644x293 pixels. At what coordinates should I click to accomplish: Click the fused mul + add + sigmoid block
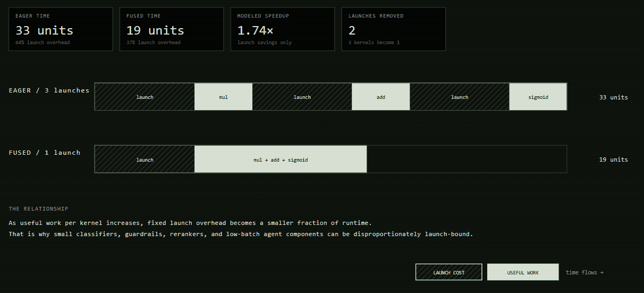(281, 159)
